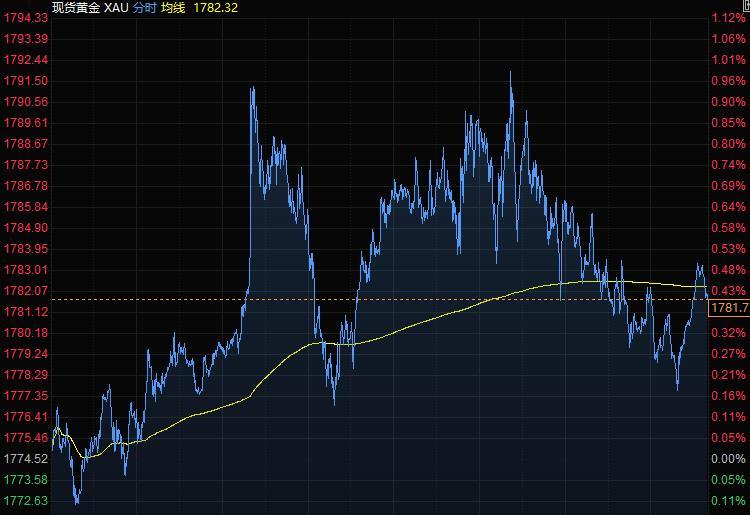Screen dimensions: 750x515
Task: Click the 1788.67 price axis label
Action: coord(26,144)
